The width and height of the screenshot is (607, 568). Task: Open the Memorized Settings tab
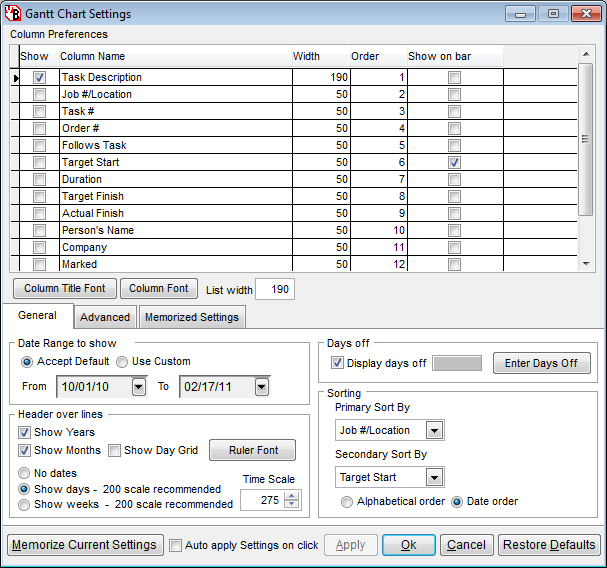pyautogui.click(x=191, y=317)
